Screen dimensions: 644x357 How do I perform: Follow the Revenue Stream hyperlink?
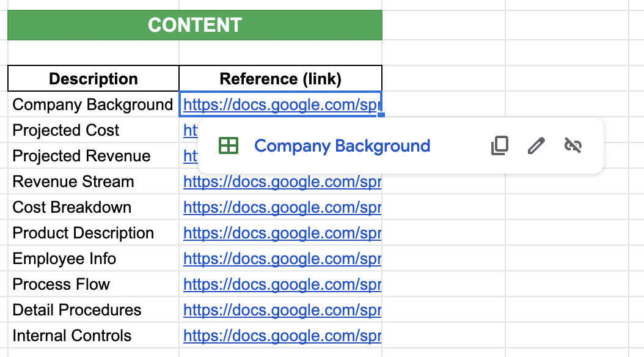[282, 182]
